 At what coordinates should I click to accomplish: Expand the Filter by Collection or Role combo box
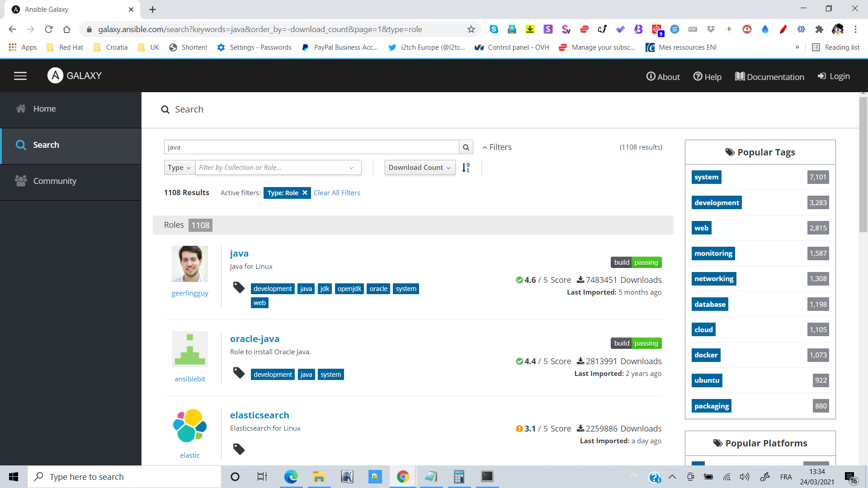point(351,168)
